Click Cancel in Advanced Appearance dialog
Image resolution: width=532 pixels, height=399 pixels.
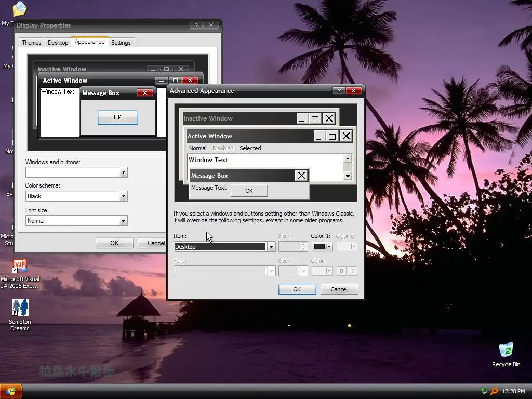click(339, 289)
